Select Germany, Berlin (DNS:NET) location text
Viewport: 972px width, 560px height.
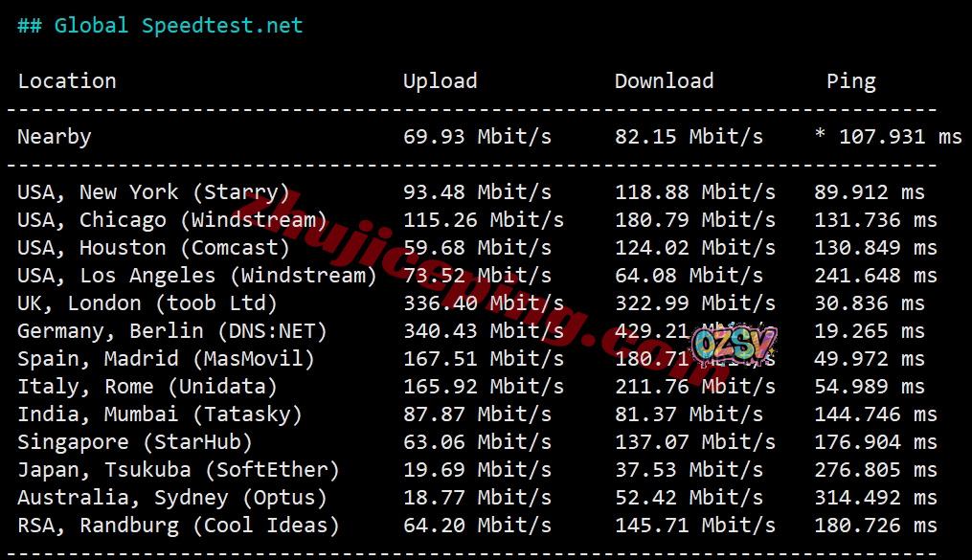pyautogui.click(x=172, y=331)
